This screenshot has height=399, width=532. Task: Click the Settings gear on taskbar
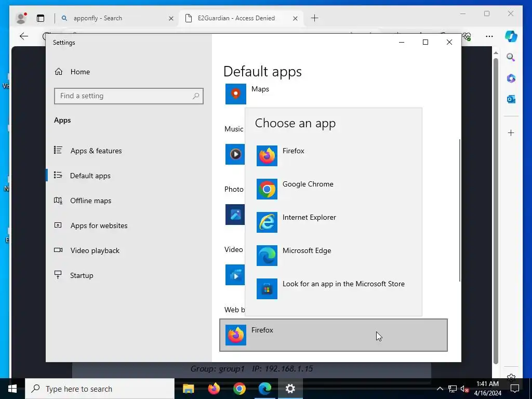point(290,389)
